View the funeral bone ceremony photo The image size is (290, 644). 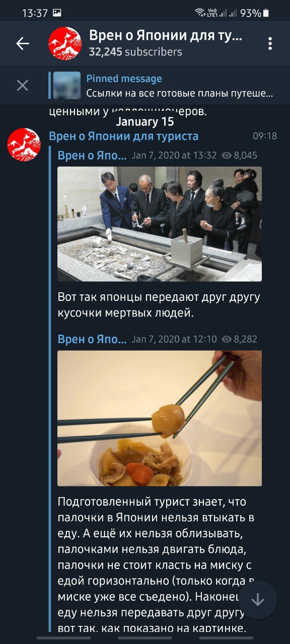pos(160,224)
